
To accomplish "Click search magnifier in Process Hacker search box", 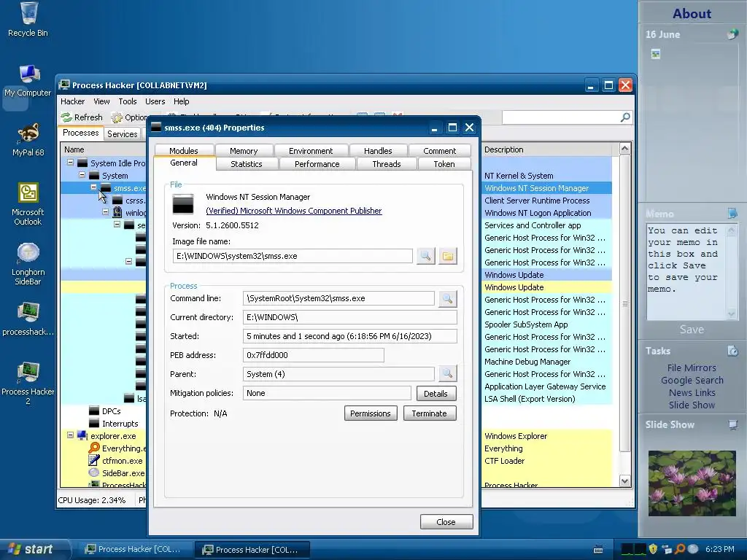I will (625, 117).
